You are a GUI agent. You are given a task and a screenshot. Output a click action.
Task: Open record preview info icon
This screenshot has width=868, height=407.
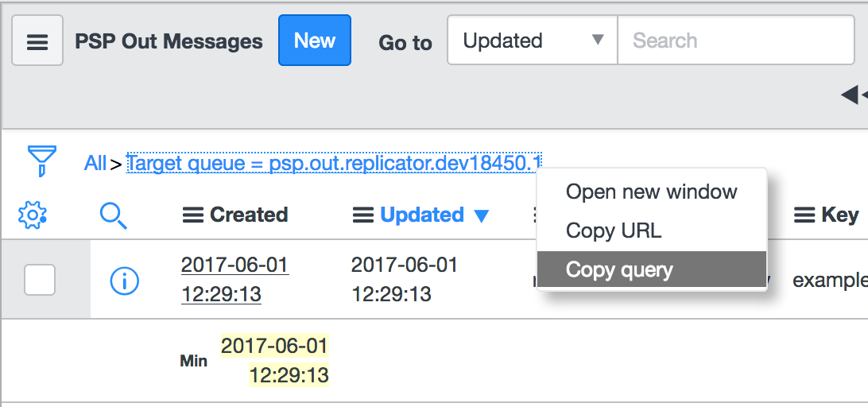point(125,281)
